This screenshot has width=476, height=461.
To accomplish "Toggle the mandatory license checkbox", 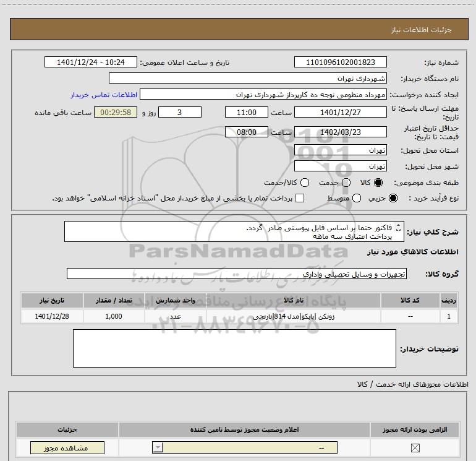I will (x=415, y=447).
